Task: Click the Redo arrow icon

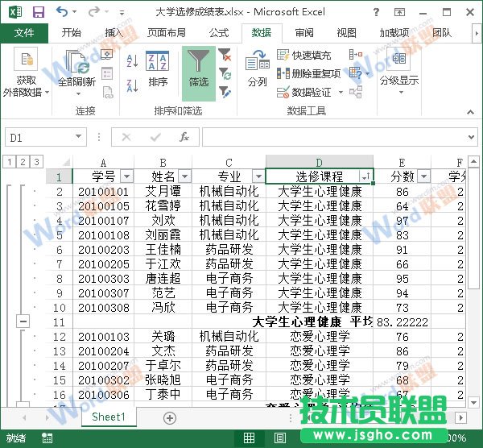Action: [93, 12]
